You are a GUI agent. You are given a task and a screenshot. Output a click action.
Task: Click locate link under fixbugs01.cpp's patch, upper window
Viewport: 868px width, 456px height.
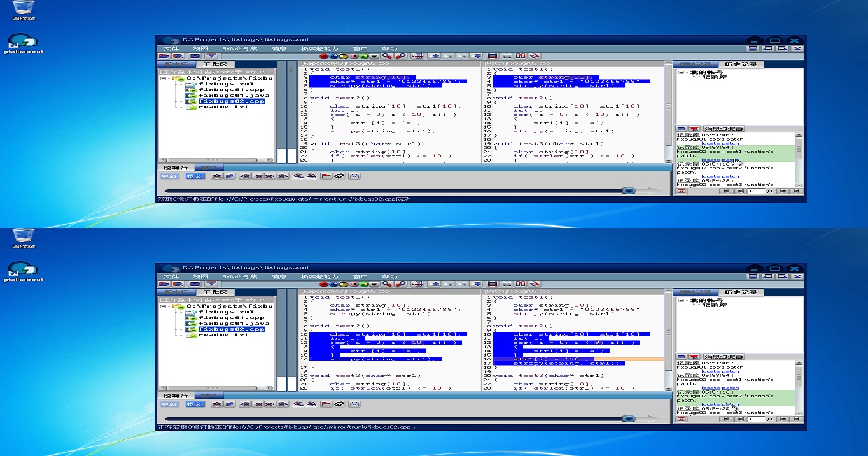[x=711, y=143]
